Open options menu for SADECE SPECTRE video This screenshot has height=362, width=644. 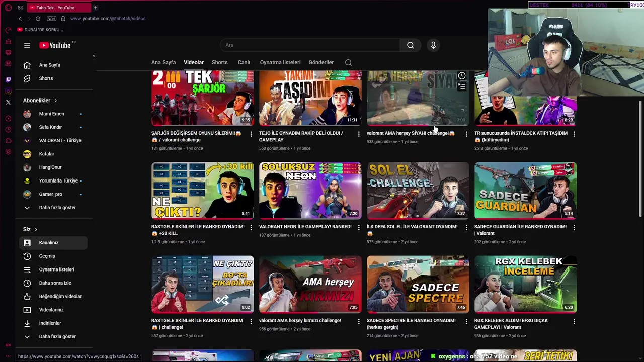coord(466,321)
